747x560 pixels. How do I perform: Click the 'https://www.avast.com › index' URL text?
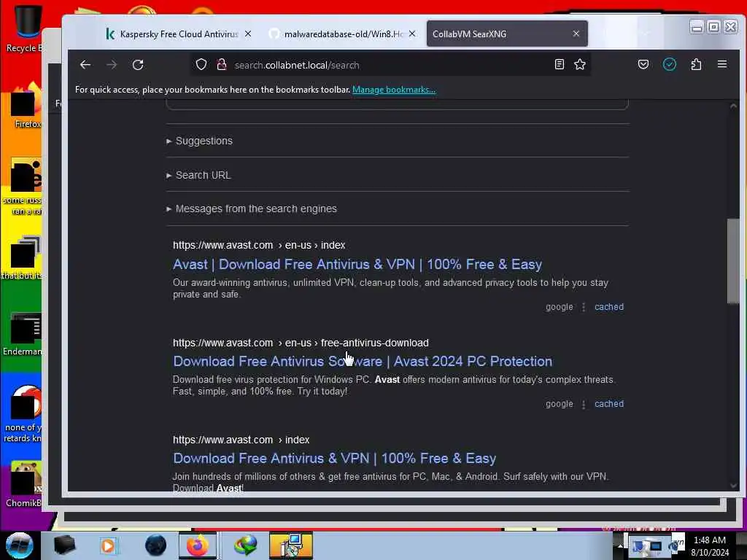241,440
